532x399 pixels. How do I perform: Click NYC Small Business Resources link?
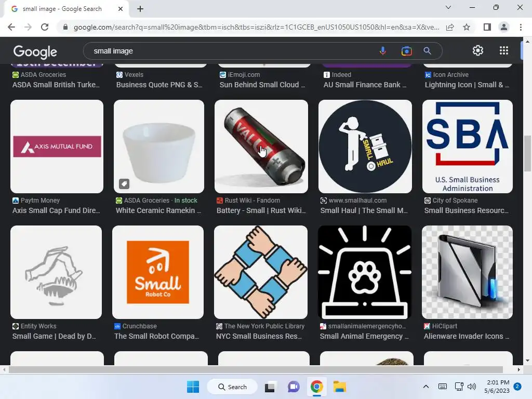tap(259, 336)
